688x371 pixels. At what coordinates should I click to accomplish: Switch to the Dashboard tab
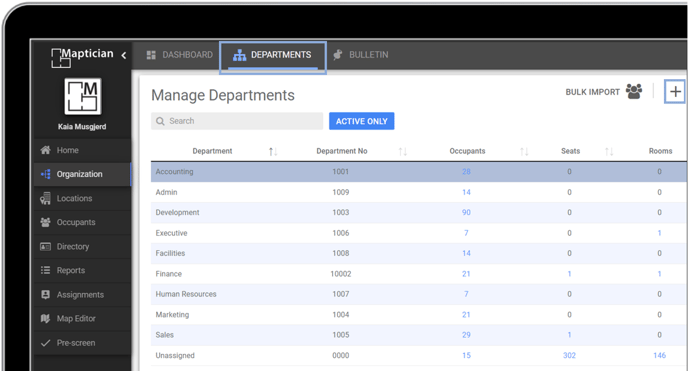pos(179,55)
